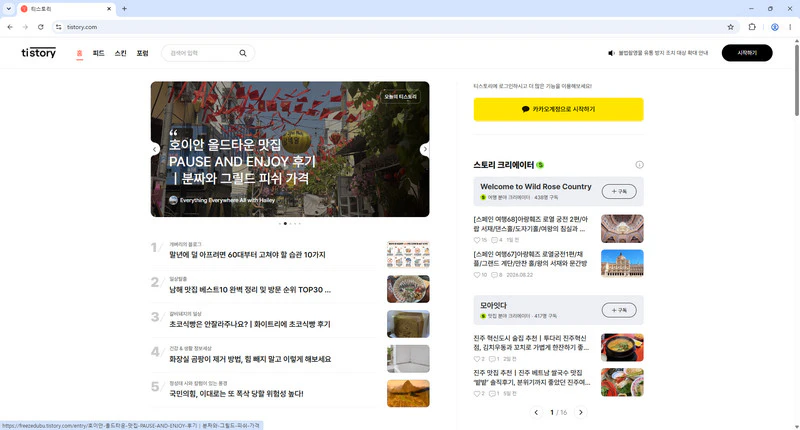The image size is (800, 430).
Task: Show previous featured banner slide
Action: tap(155, 149)
